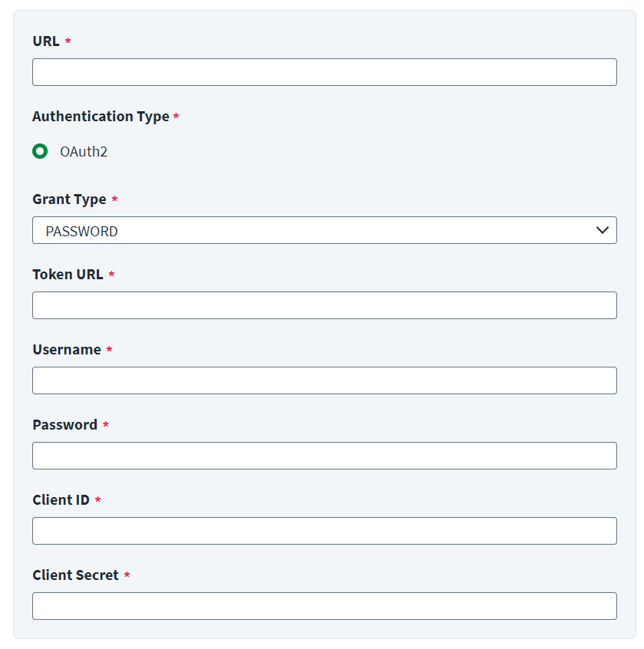Click the Token URL label
The height and width of the screenshot is (649, 644).
click(68, 275)
